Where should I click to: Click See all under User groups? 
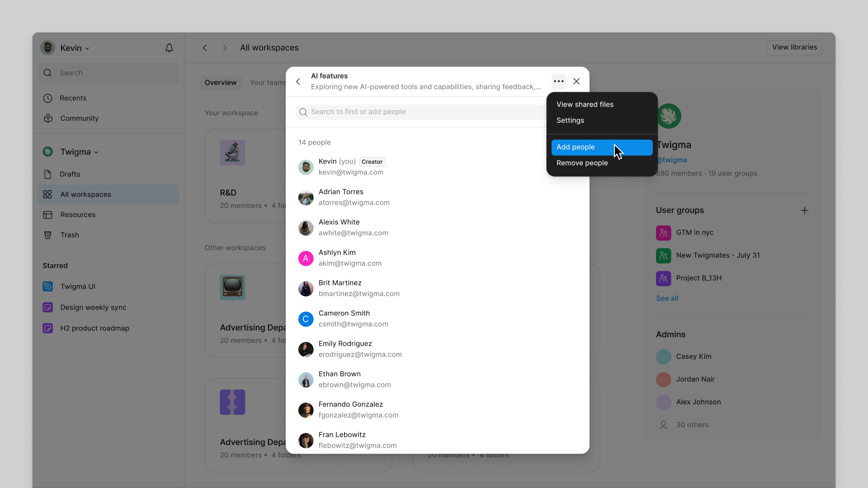point(667,298)
